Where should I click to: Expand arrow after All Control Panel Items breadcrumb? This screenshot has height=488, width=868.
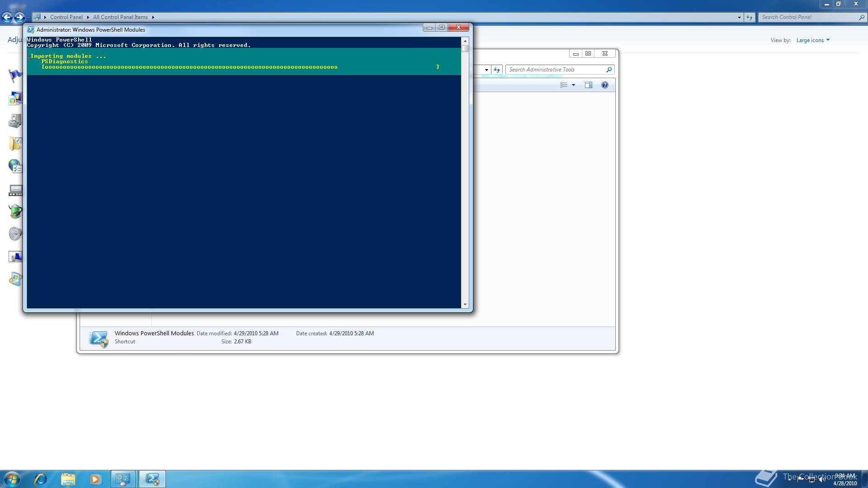coord(153,17)
